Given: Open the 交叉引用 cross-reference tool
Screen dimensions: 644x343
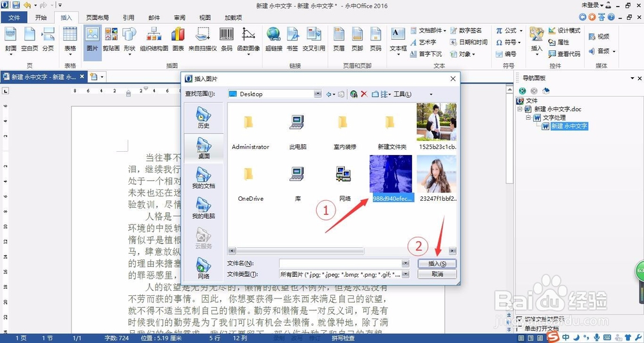Looking at the screenshot, I should click(x=314, y=39).
